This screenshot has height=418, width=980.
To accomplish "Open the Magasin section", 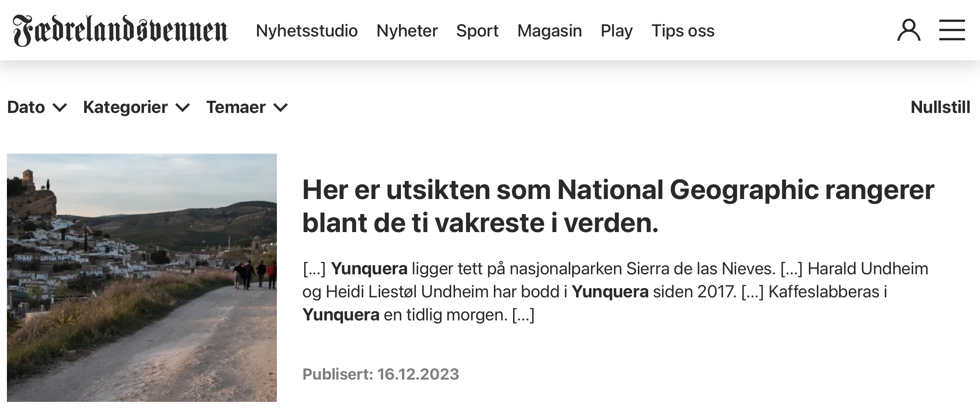I will click(x=550, y=31).
